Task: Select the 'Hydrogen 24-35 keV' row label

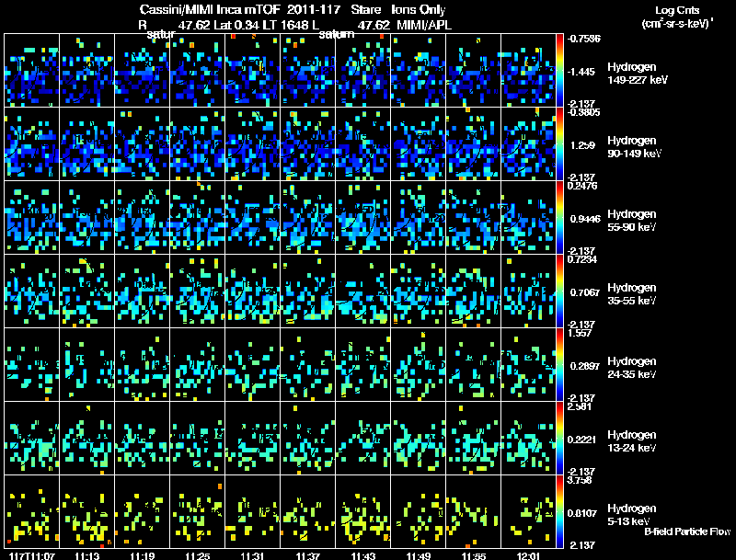Action: pyautogui.click(x=632, y=368)
